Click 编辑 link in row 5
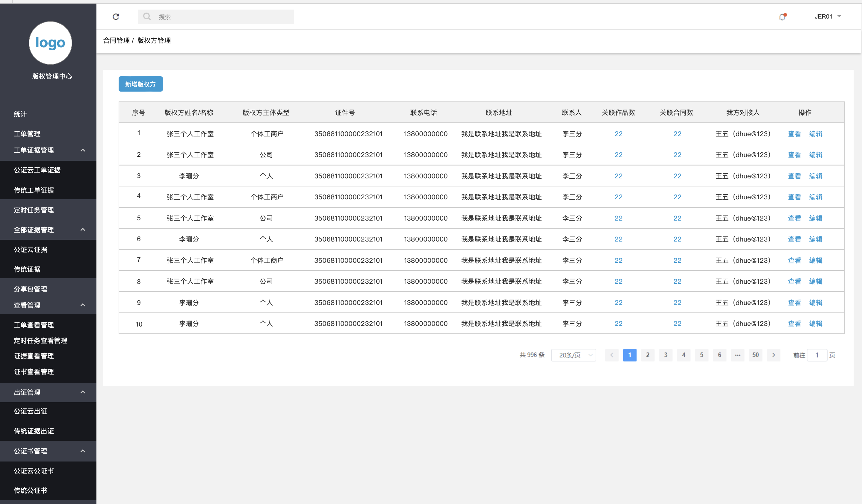The height and width of the screenshot is (504, 862). [816, 218]
